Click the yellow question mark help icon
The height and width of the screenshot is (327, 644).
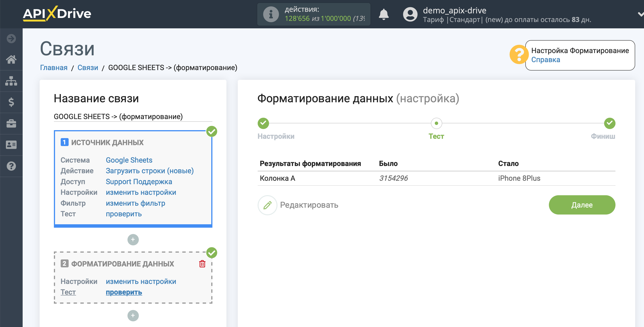click(x=519, y=55)
